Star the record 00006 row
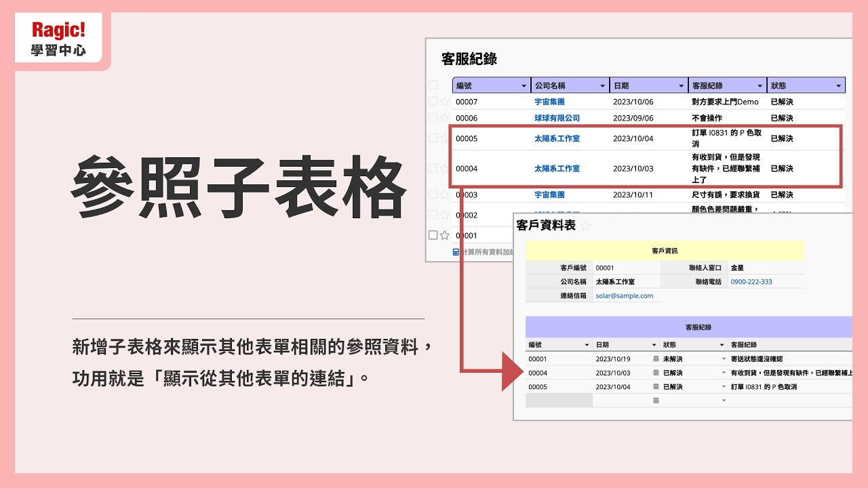Viewport: 868px width, 488px height. click(445, 118)
